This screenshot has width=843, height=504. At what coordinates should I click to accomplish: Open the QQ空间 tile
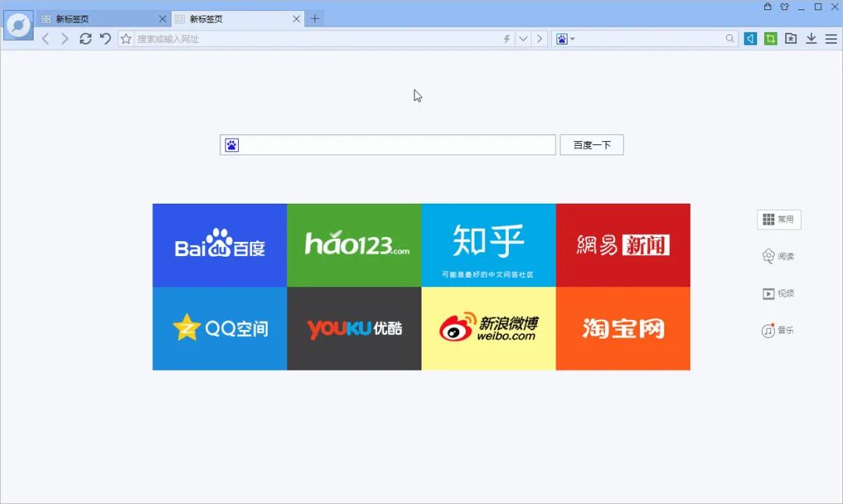point(220,328)
